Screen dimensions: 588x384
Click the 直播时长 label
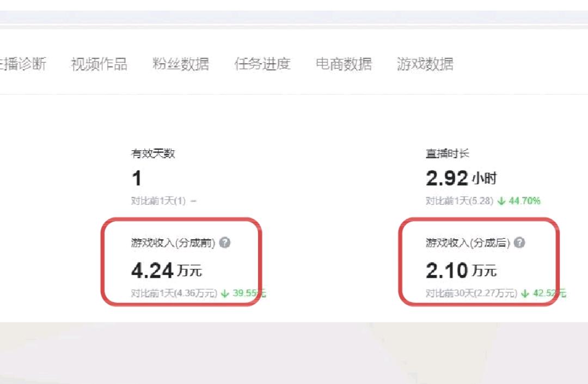coord(448,153)
